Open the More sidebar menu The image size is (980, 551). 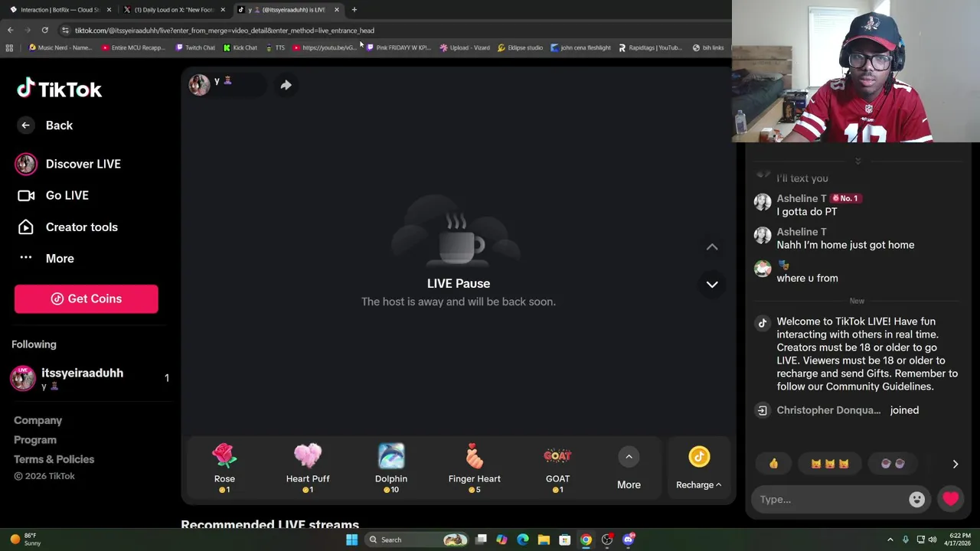click(45, 259)
